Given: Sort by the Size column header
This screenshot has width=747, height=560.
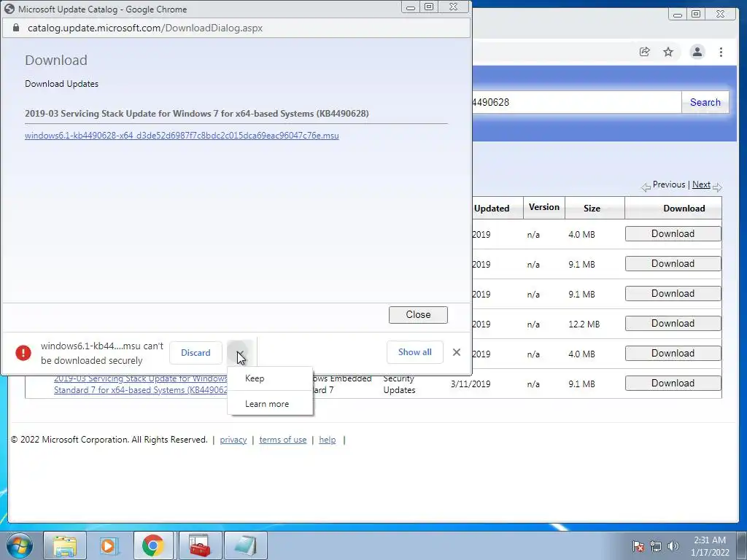Looking at the screenshot, I should (592, 208).
